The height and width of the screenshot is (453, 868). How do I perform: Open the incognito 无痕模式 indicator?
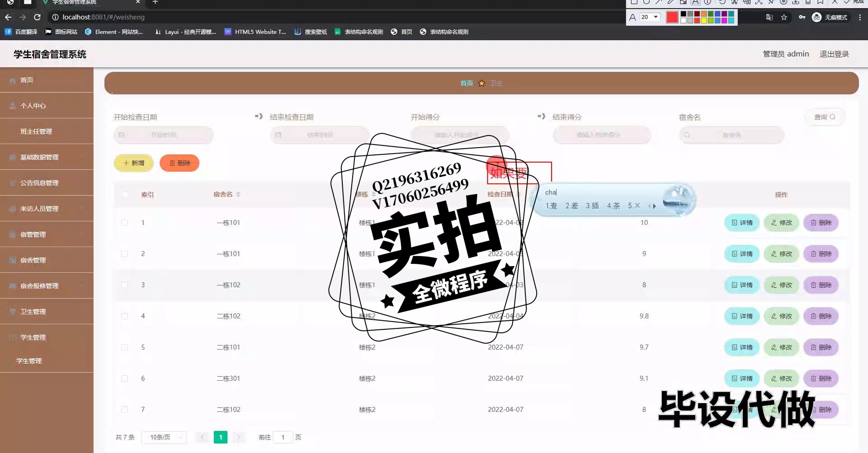point(830,17)
